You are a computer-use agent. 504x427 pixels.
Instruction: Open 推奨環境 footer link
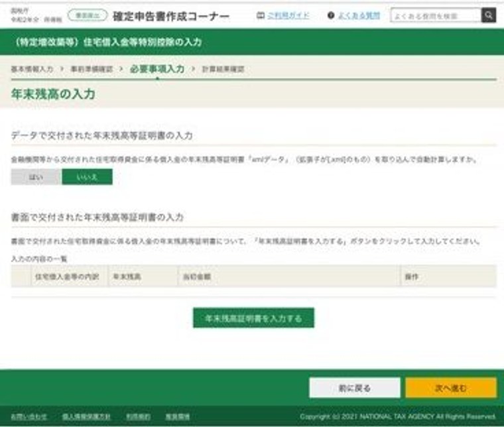178,416
